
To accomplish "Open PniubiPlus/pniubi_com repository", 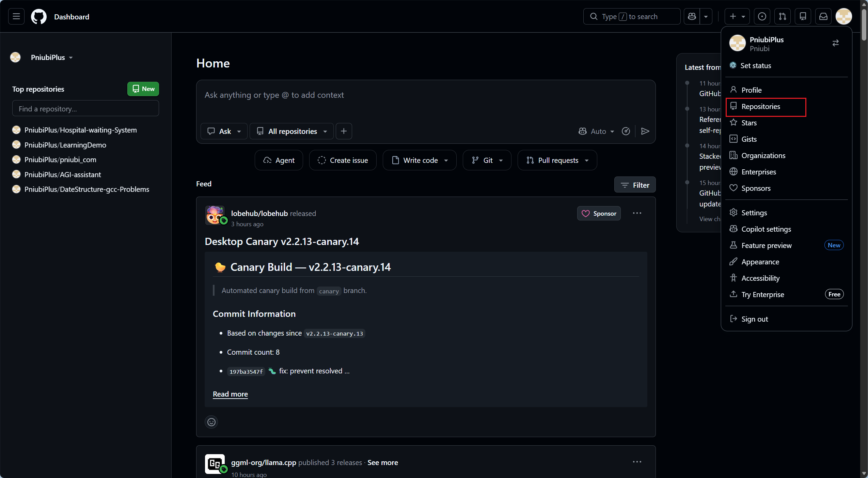I will tap(60, 159).
